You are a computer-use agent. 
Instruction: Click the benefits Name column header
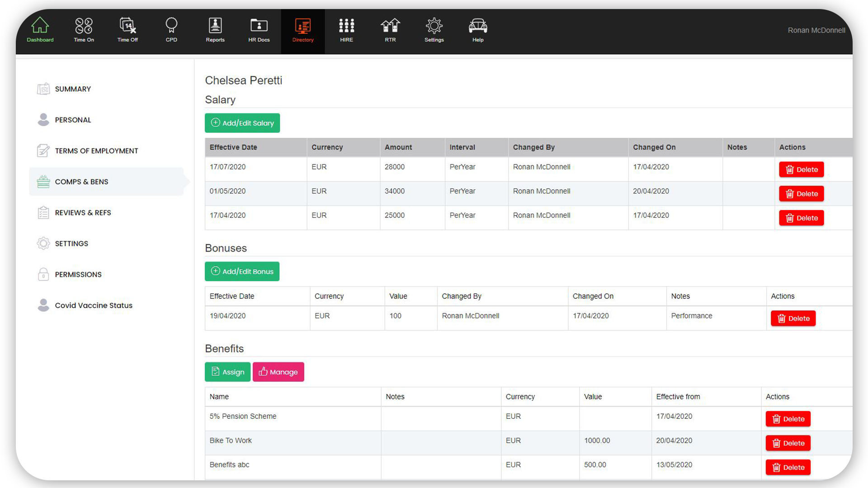tap(219, 397)
